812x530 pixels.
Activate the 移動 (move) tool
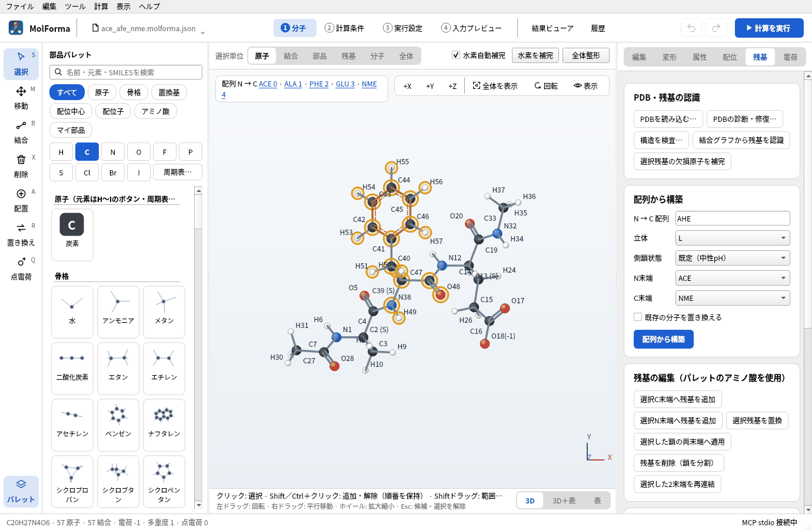click(x=21, y=98)
